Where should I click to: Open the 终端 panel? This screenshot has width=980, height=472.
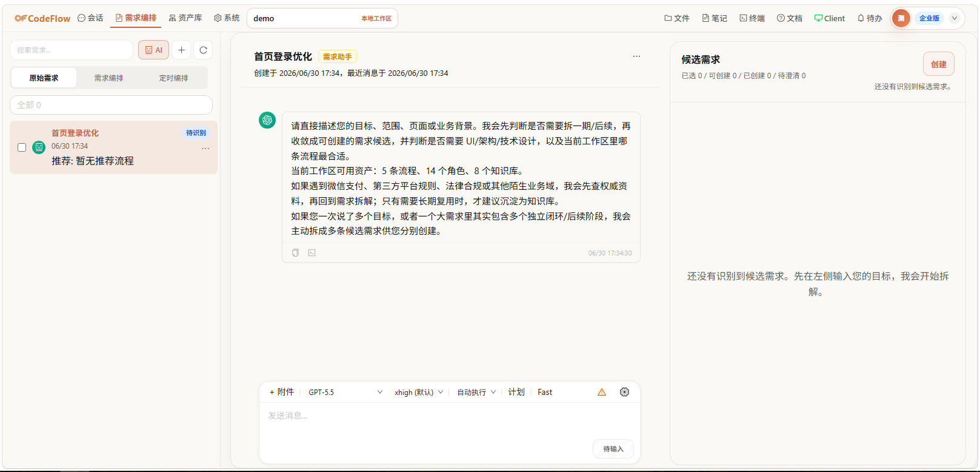pyautogui.click(x=752, y=18)
